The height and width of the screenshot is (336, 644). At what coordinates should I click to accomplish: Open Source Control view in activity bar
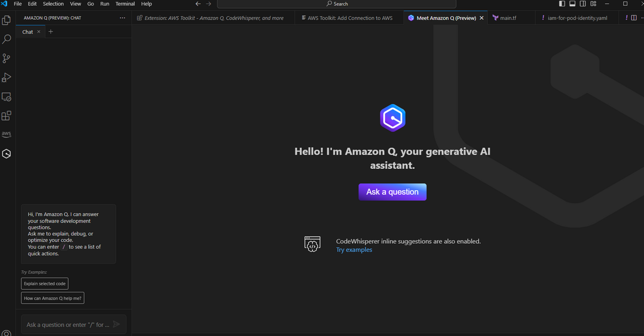click(x=6, y=58)
